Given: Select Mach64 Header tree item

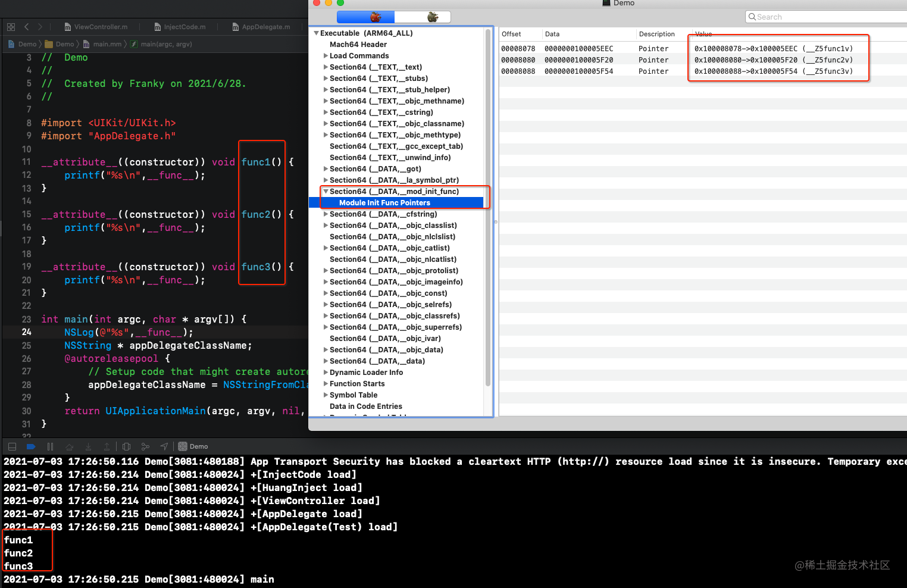Looking at the screenshot, I should point(358,45).
